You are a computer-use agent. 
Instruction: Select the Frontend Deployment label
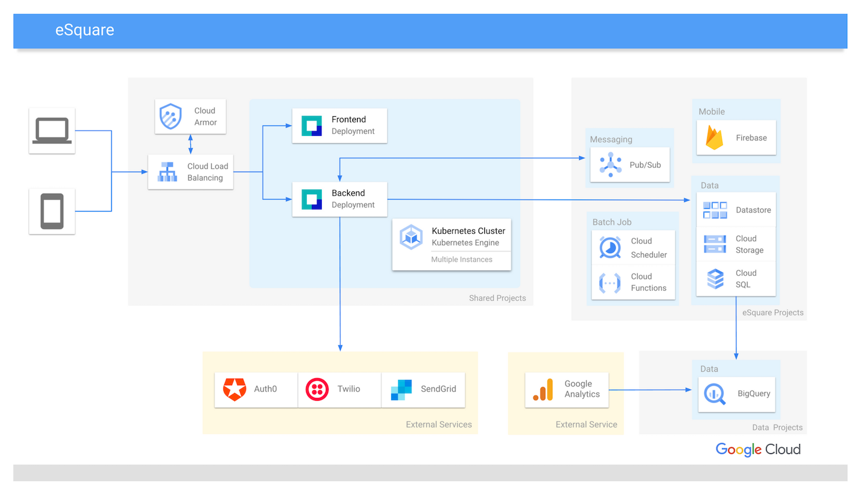353,125
